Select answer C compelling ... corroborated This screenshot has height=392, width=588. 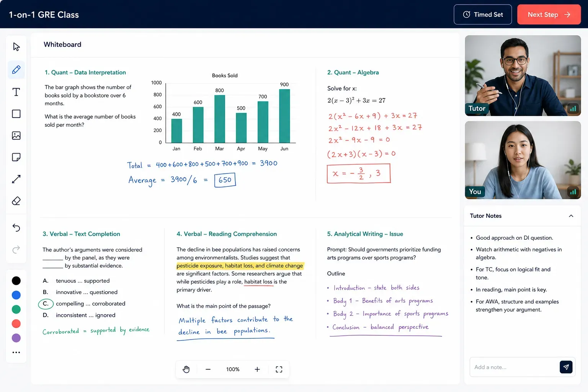[84, 304]
